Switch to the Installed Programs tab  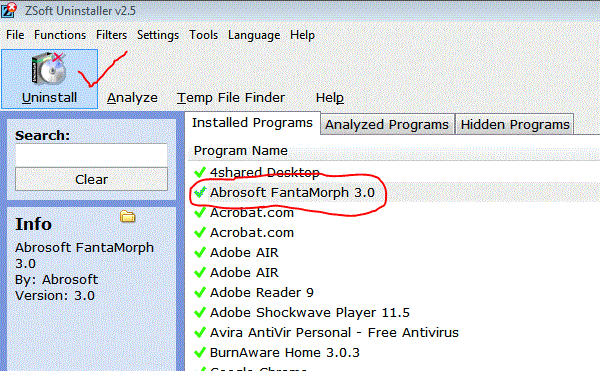[253, 123]
